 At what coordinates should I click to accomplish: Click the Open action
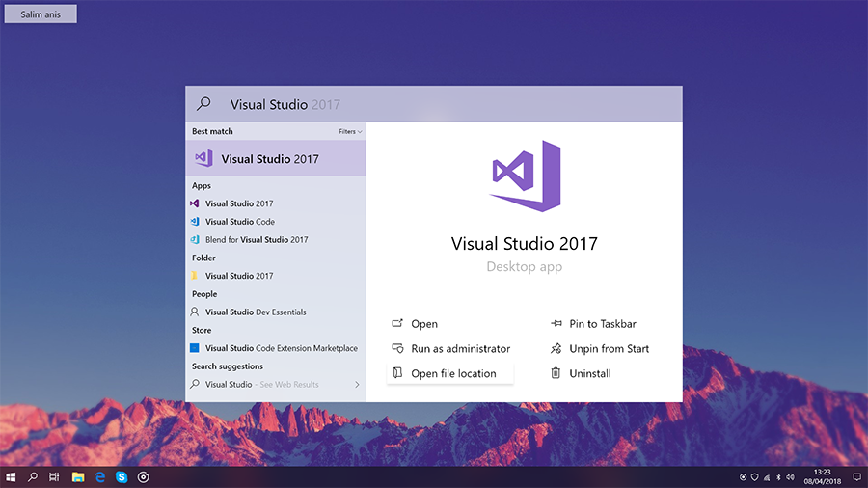[x=424, y=324]
